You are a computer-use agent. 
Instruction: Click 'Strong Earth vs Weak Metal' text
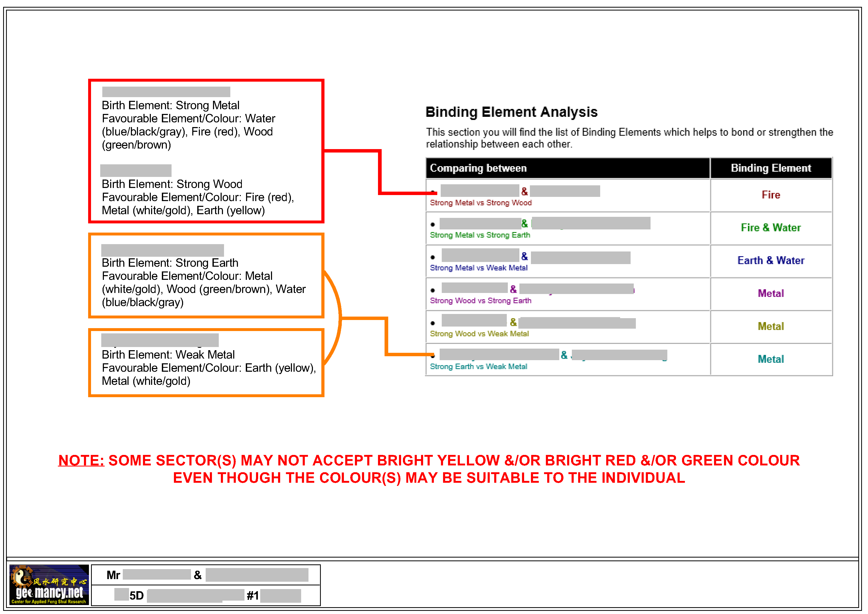tap(479, 367)
